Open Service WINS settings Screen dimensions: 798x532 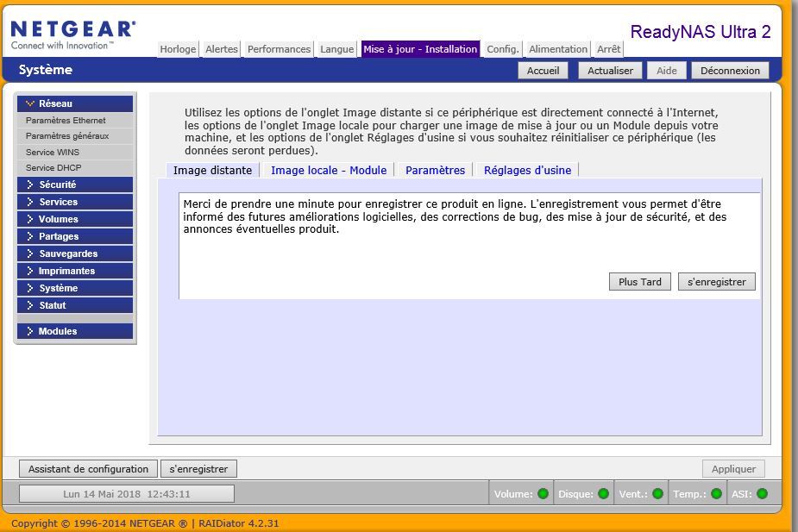click(75, 152)
